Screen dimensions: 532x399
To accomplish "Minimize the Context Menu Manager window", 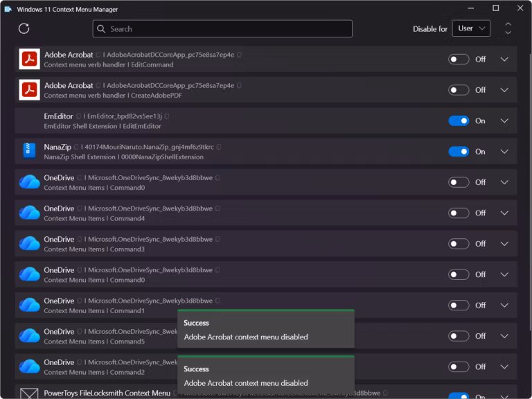I will click(470, 8).
